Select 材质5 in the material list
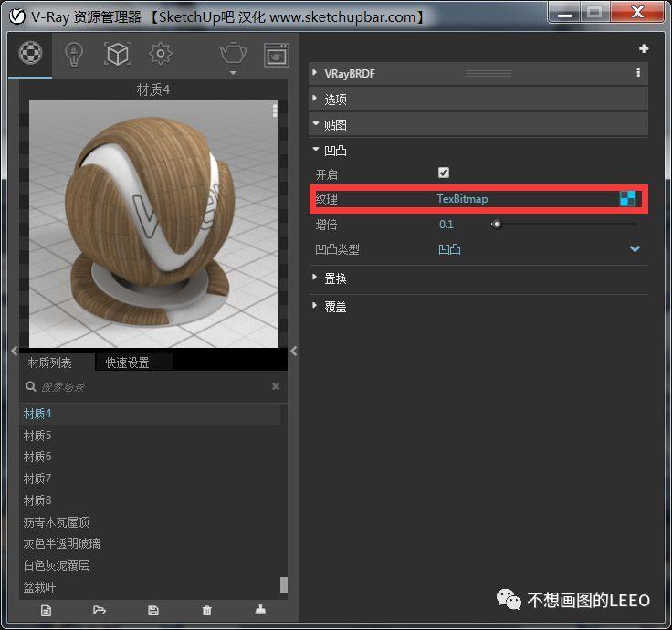The height and width of the screenshot is (630, 672). 151,436
